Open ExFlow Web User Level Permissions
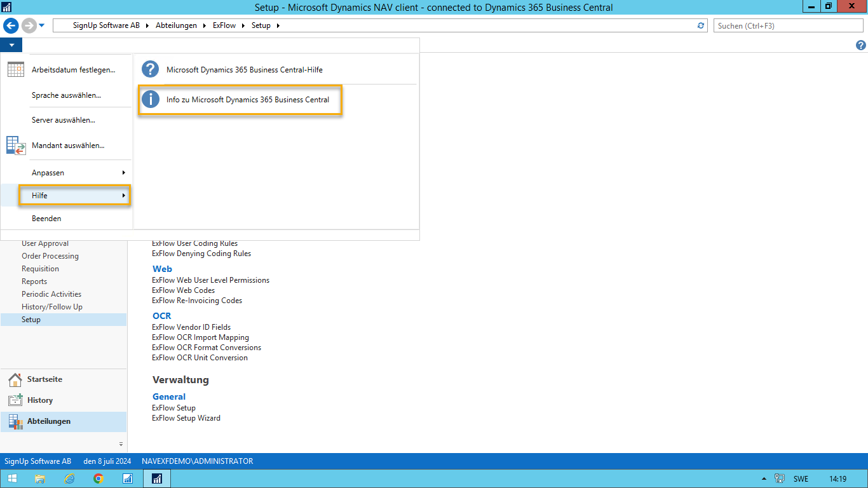 (x=211, y=280)
